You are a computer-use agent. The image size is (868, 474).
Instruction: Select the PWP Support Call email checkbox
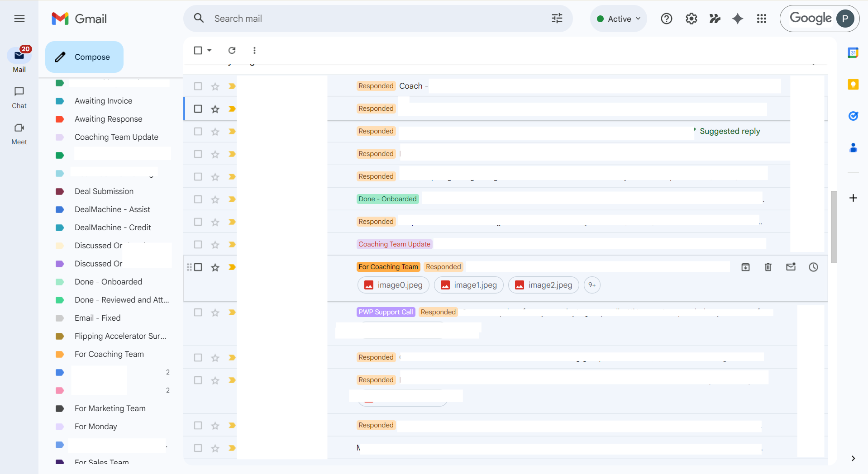pos(198,313)
